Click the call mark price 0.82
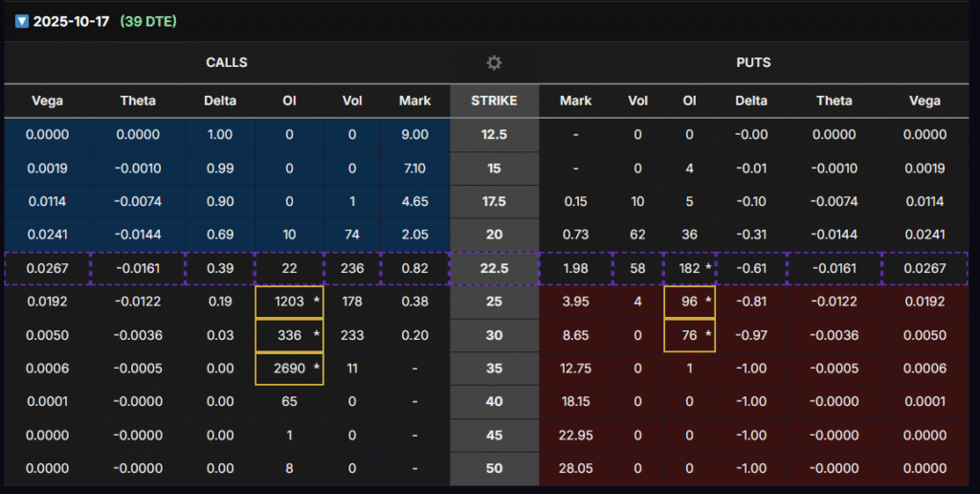The width and height of the screenshot is (980, 494). pos(414,269)
